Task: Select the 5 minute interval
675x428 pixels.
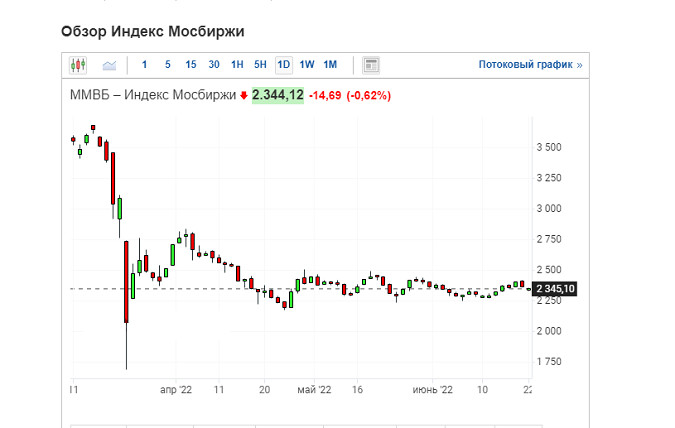Action: pos(167,65)
